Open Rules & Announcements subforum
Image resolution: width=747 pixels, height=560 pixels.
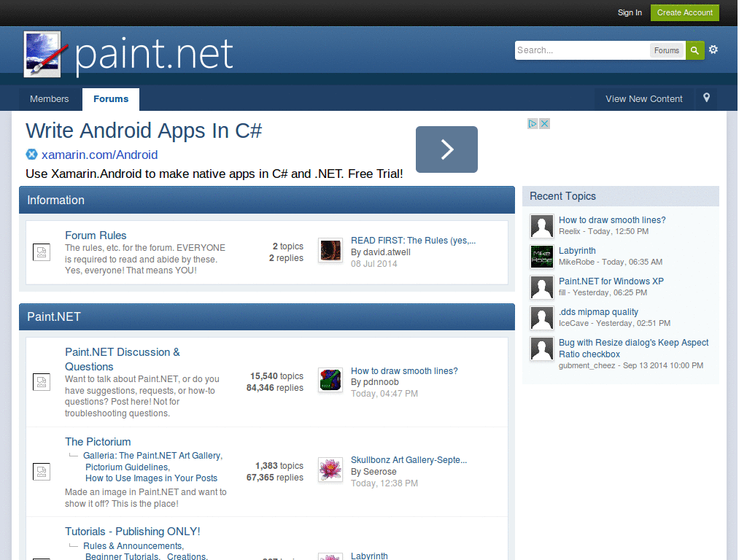133,545
